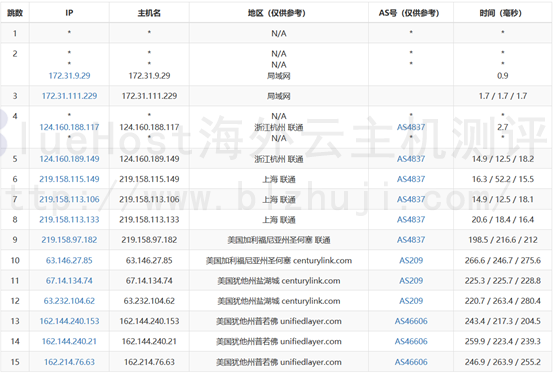This screenshot has height=375, width=554.
Task: Select N/A region in hop 1 row
Action: [279, 34]
